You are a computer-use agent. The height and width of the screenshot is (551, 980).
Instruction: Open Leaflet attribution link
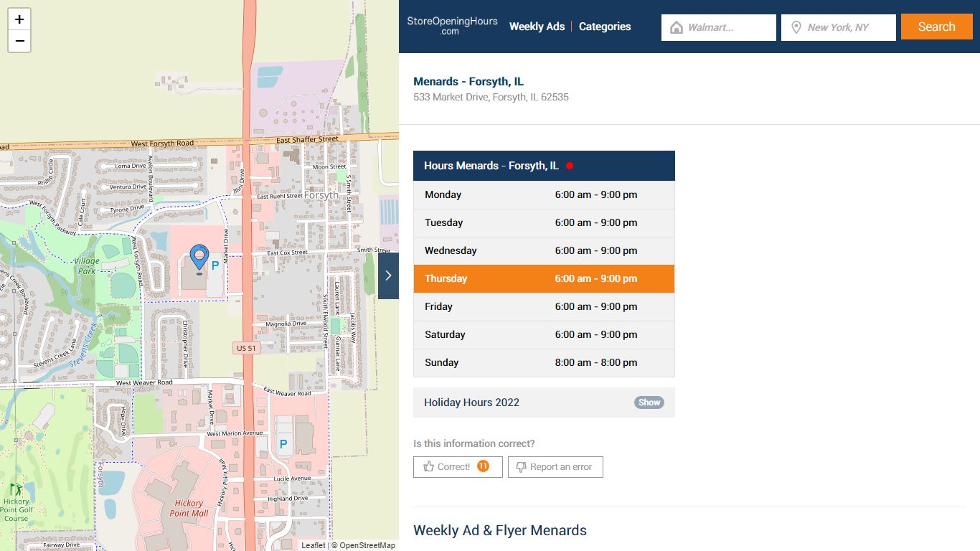click(314, 545)
